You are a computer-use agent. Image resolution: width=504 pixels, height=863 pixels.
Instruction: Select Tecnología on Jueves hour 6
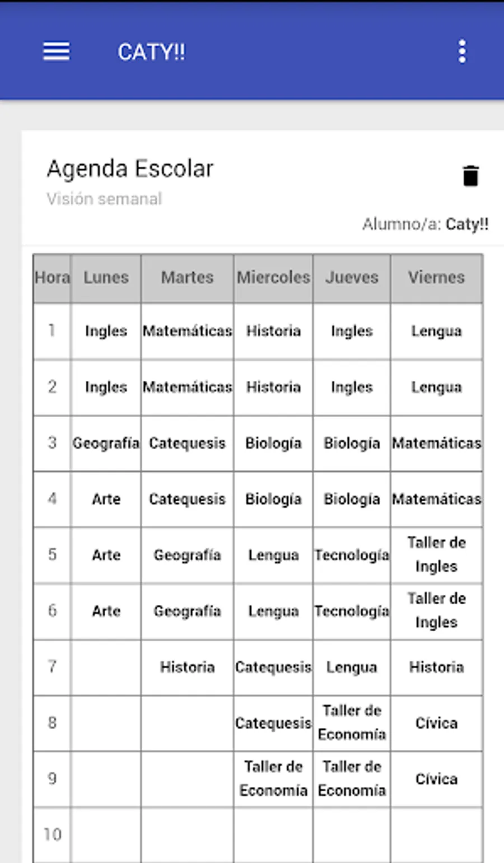pyautogui.click(x=352, y=611)
